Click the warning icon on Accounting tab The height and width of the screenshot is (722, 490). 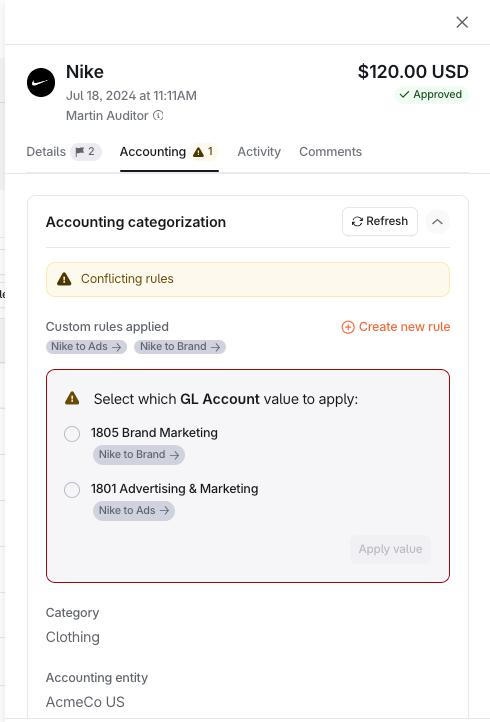pyautogui.click(x=198, y=152)
